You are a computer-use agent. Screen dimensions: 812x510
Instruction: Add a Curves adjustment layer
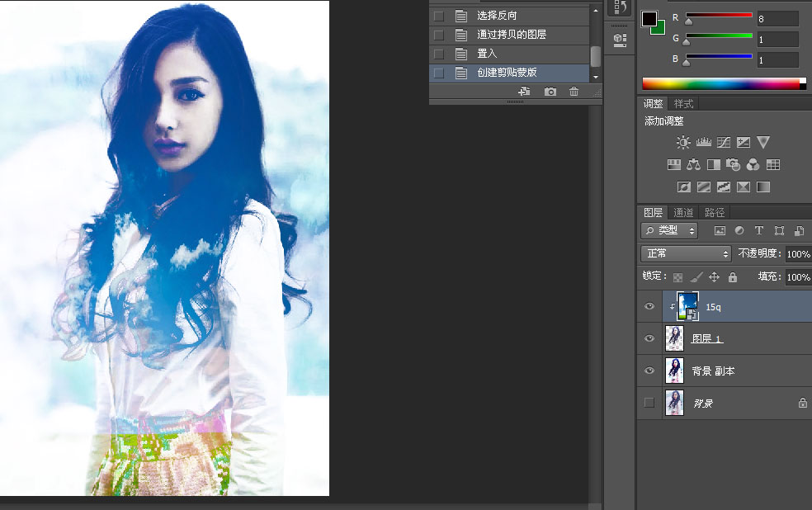[x=724, y=142]
